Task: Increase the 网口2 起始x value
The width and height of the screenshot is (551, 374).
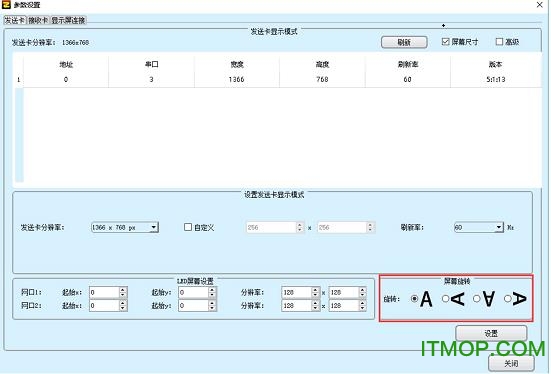Action: [123, 303]
